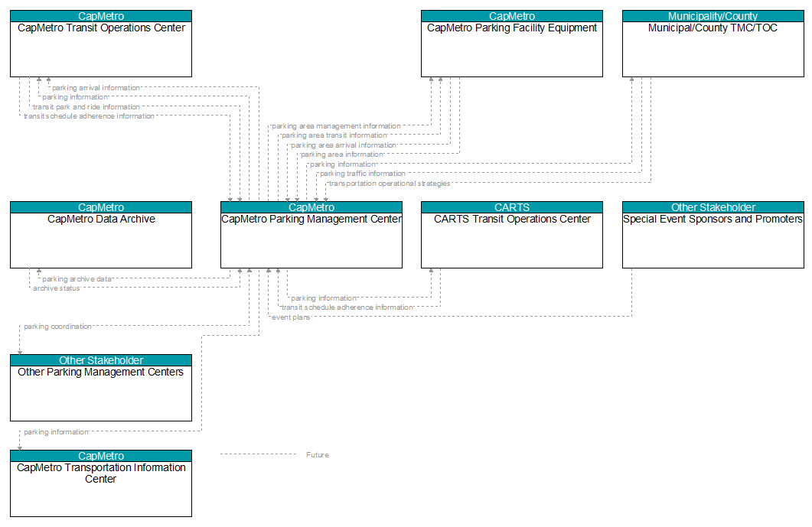Click the CapMetro Parking Management Center node
This screenshot has width=812, height=527.
311,235
